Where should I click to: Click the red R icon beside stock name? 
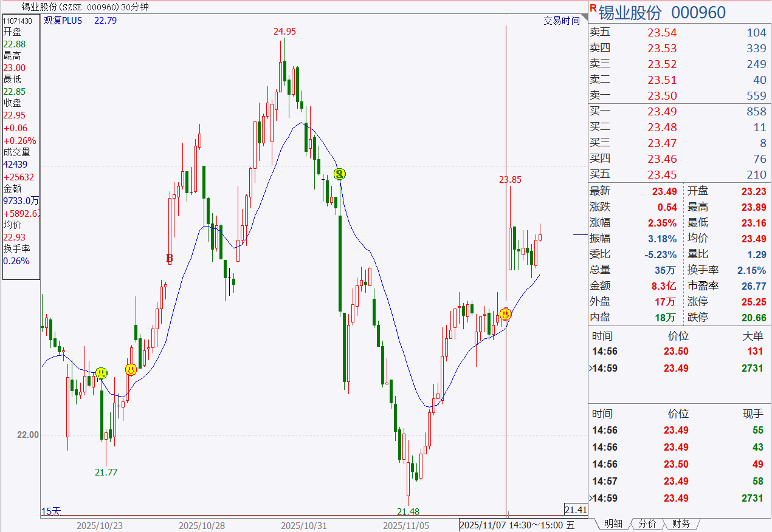coord(593,8)
